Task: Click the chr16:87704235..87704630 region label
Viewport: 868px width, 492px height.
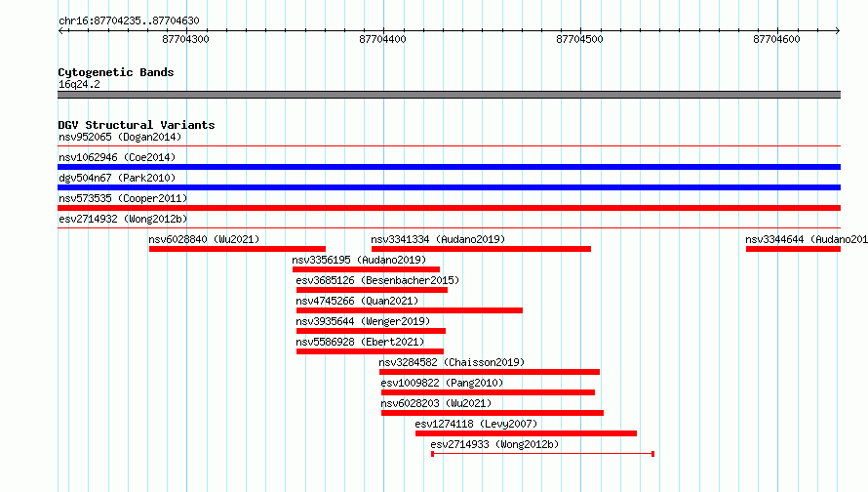Action: (129, 20)
